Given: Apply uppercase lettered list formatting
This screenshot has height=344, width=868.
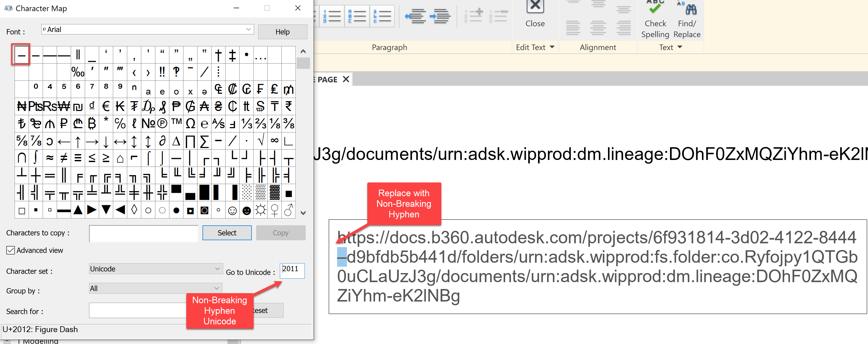Looking at the screenshot, I should point(357,16).
